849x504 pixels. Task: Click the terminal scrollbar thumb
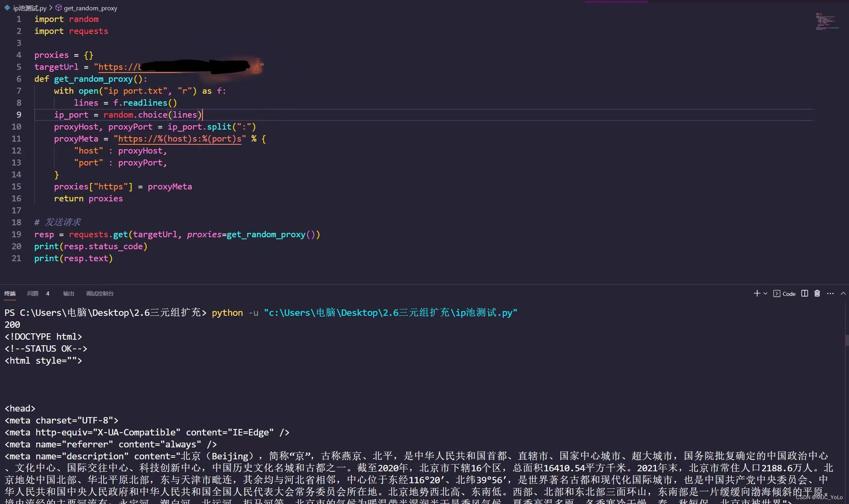(847, 340)
